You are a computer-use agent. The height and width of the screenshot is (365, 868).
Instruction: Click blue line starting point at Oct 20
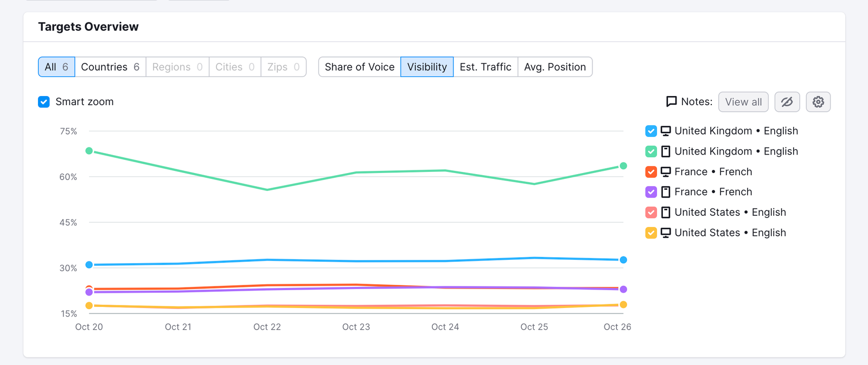click(x=89, y=265)
